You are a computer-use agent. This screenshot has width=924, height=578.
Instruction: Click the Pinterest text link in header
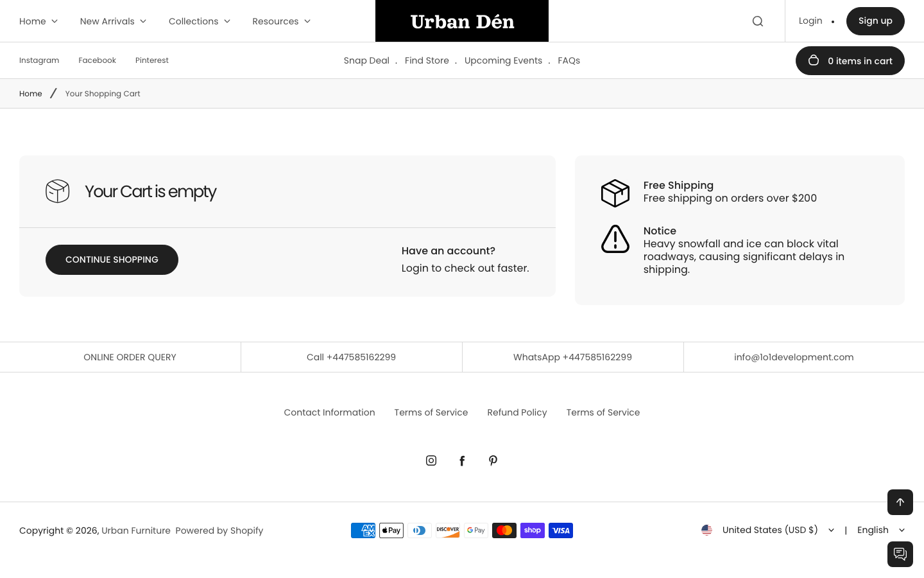[x=152, y=60]
